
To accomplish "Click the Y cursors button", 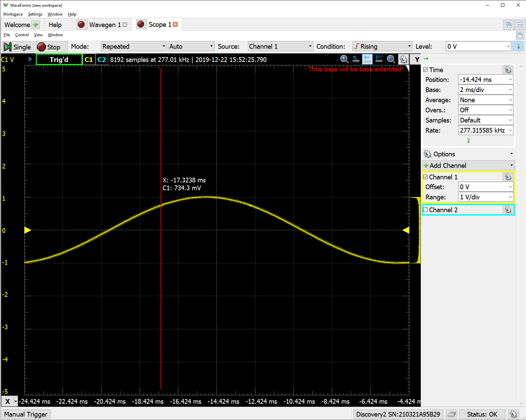I will (x=417, y=60).
